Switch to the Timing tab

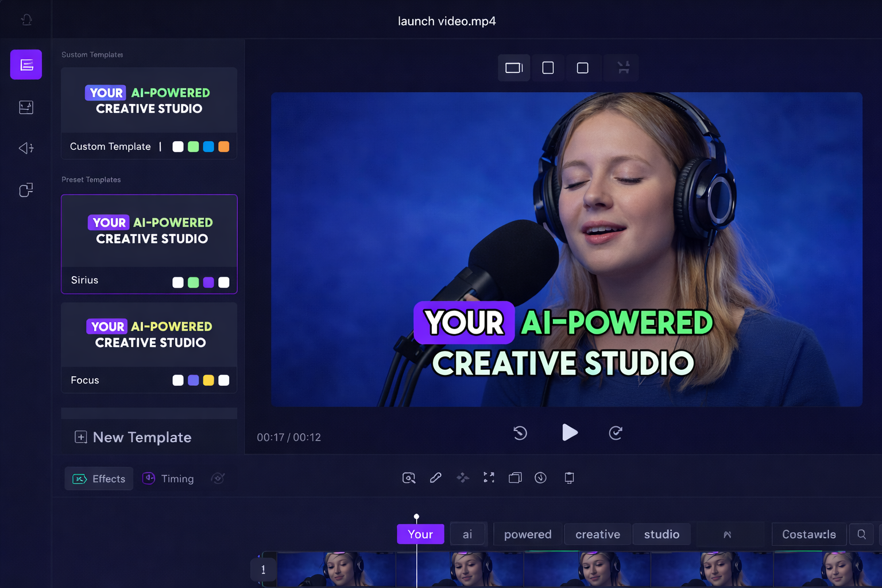click(x=168, y=479)
